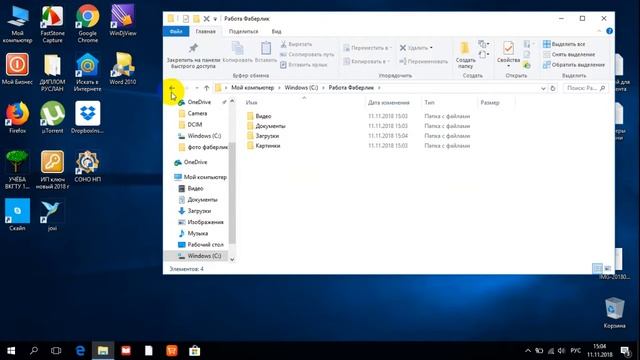640x360 pixels.
Task: Pin folder to Quick Access panel
Action: pos(193,55)
